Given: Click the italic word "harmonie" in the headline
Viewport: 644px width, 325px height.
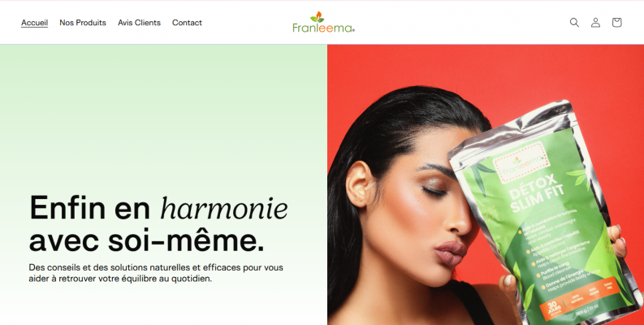Looking at the screenshot, I should coord(224,208).
